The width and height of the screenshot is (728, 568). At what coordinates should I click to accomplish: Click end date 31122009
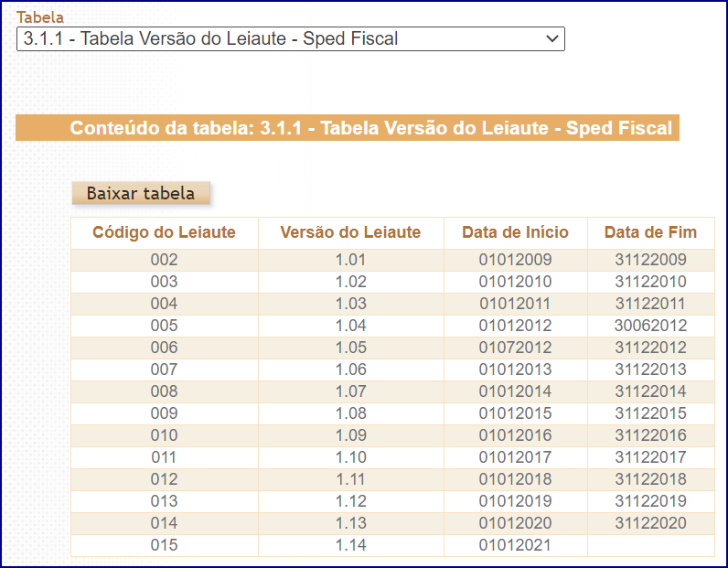tap(651, 260)
